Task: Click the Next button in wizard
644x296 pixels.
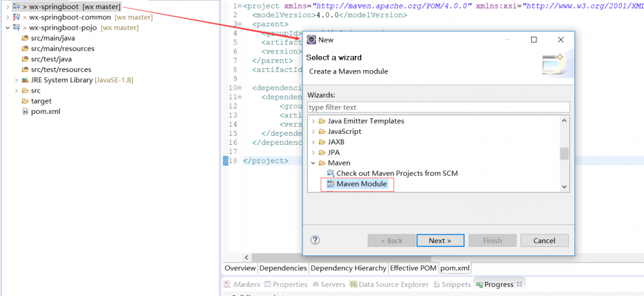Action: 440,241
